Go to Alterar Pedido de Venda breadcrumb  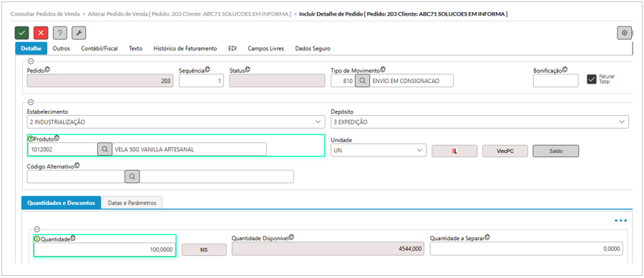190,14
